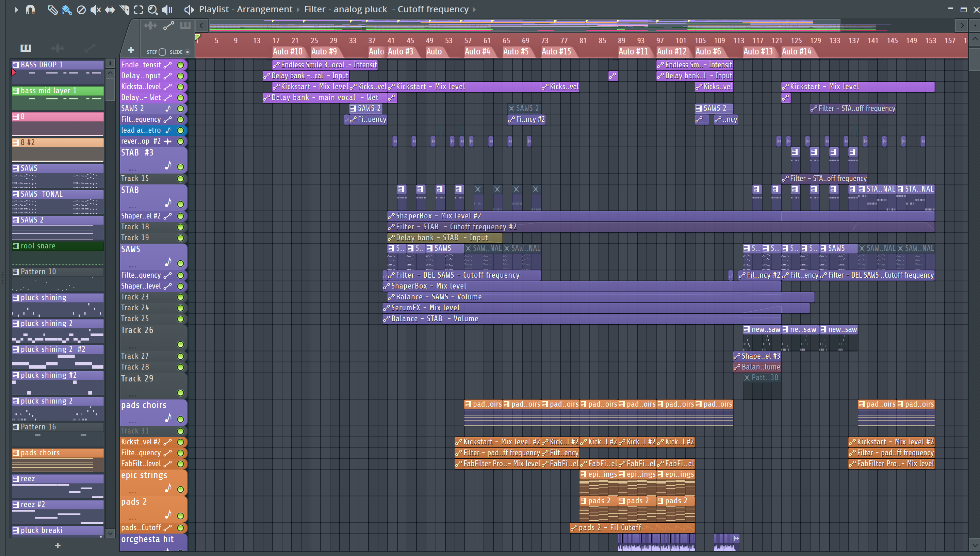
Task: Select the Playback scrub tool
Action: pyautogui.click(x=167, y=10)
